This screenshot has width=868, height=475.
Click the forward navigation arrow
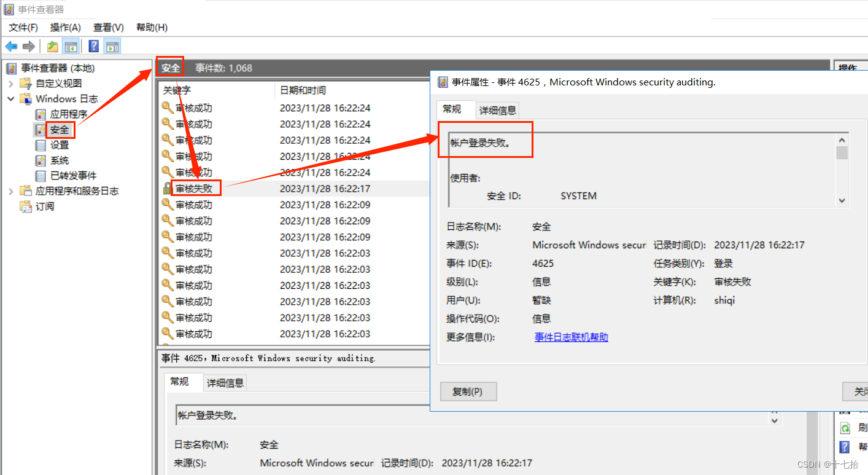coord(28,45)
